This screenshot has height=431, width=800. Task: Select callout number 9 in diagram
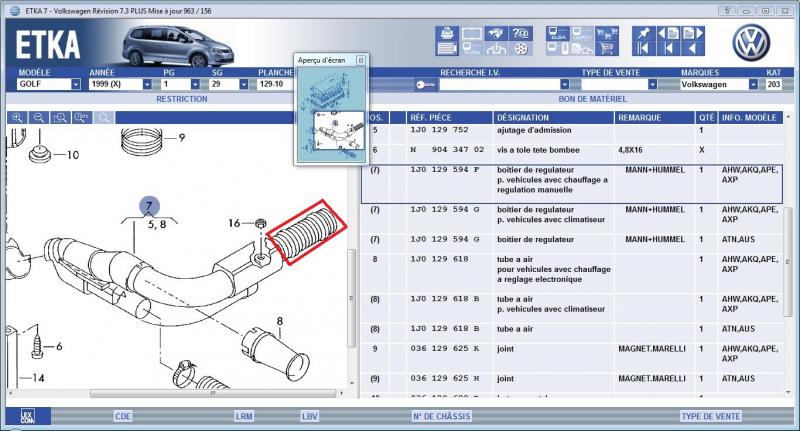(182, 137)
